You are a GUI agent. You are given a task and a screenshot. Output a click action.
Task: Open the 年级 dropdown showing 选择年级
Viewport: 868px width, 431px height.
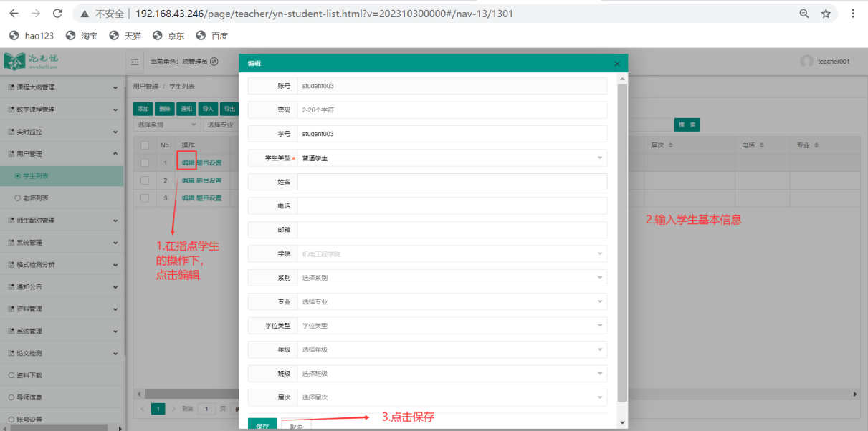tap(452, 350)
